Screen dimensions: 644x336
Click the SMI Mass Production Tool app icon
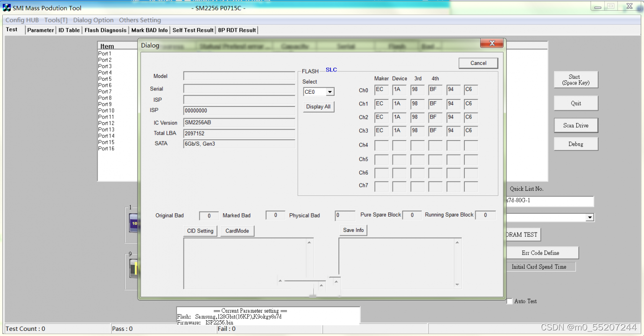[x=7, y=7]
